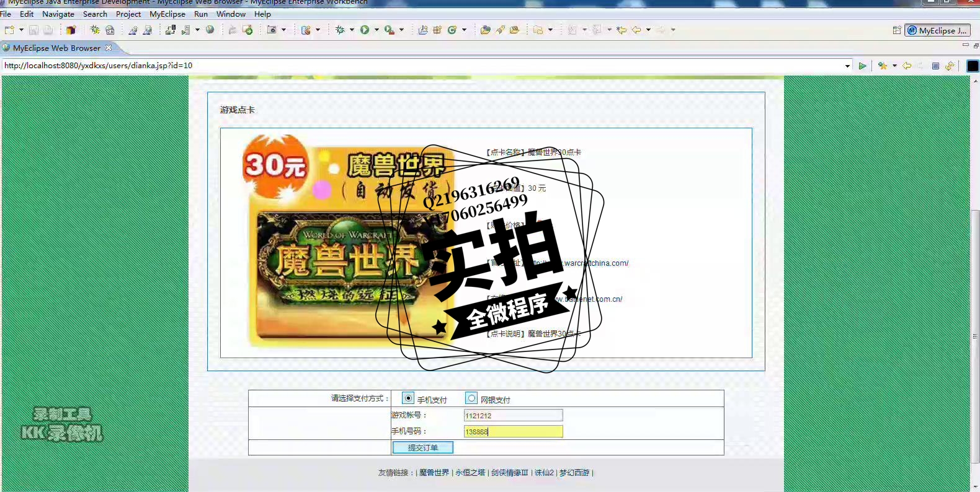Click the browser Refresh icon

point(950,66)
